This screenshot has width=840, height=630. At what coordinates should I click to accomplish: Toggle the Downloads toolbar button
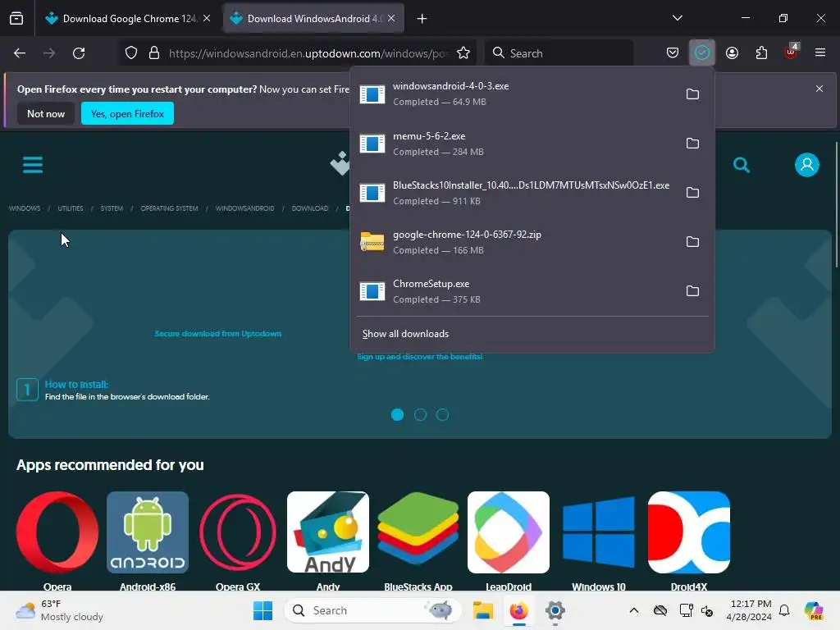702,53
